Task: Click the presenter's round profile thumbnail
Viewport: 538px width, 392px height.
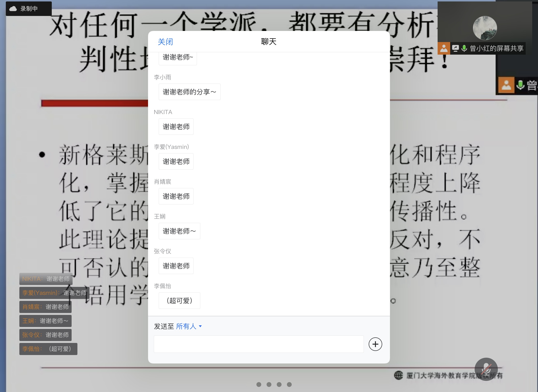Action: click(485, 28)
